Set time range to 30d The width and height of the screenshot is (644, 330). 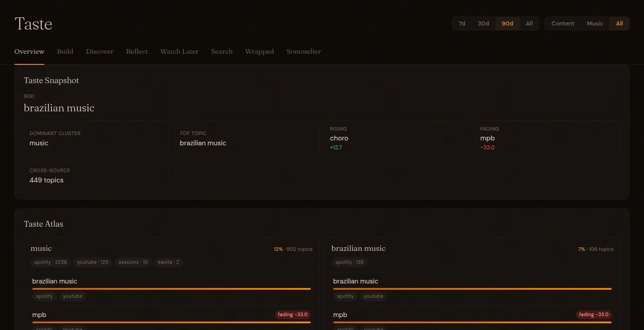pyautogui.click(x=483, y=23)
